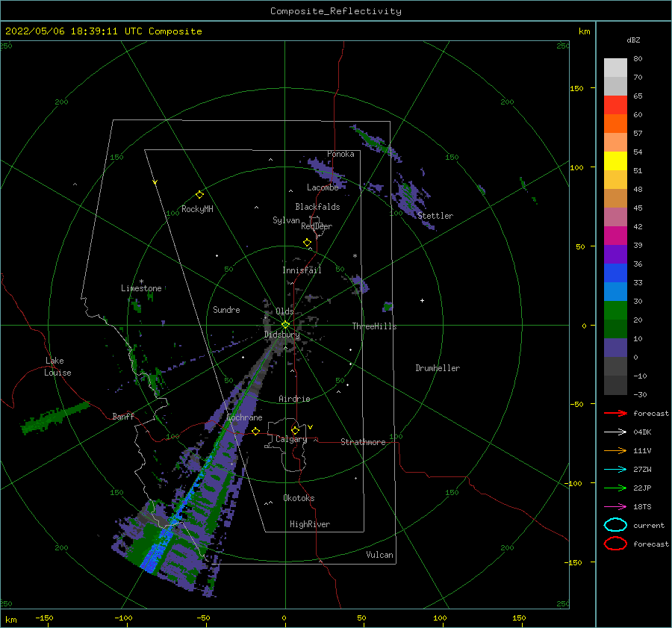Click the RedDeer city label
The width and height of the screenshot is (672, 628).
pos(317,226)
